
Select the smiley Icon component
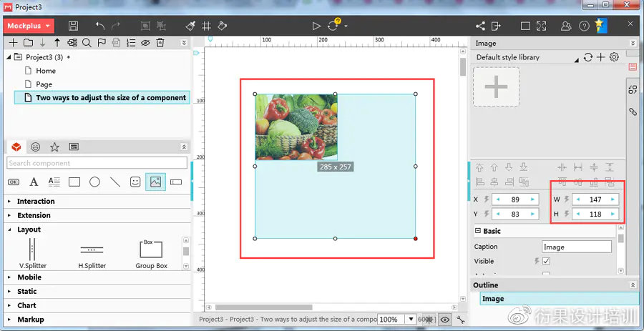tap(135, 182)
